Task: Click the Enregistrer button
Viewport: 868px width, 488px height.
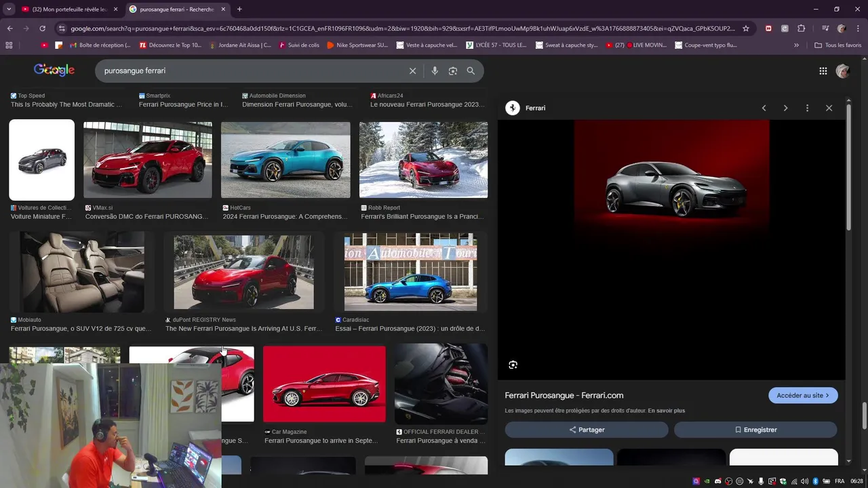Action: [x=755, y=430]
